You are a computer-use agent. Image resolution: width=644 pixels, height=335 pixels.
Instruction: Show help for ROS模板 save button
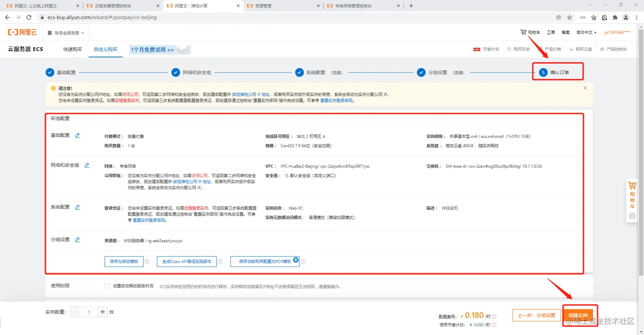303,261
